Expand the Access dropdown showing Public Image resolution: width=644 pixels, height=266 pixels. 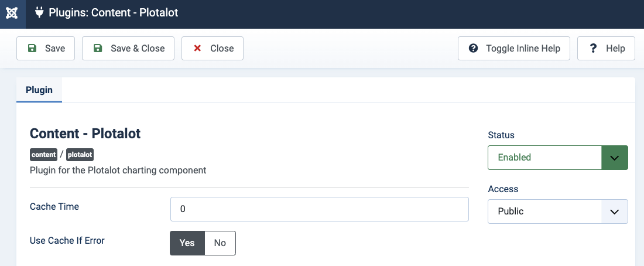(x=557, y=211)
